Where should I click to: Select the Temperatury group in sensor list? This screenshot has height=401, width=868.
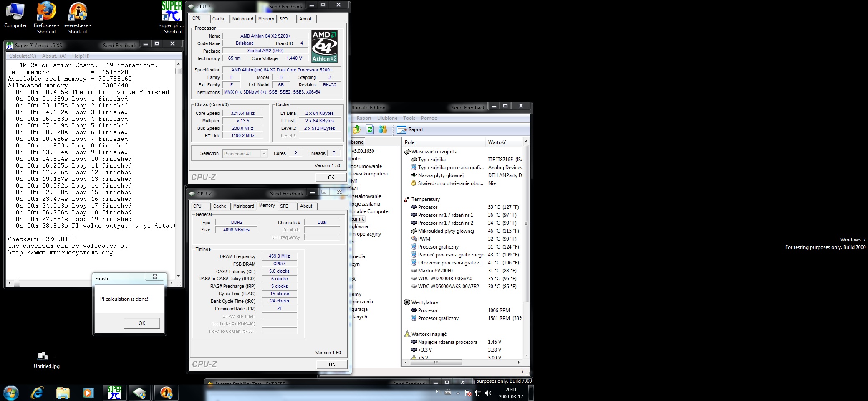[425, 199]
